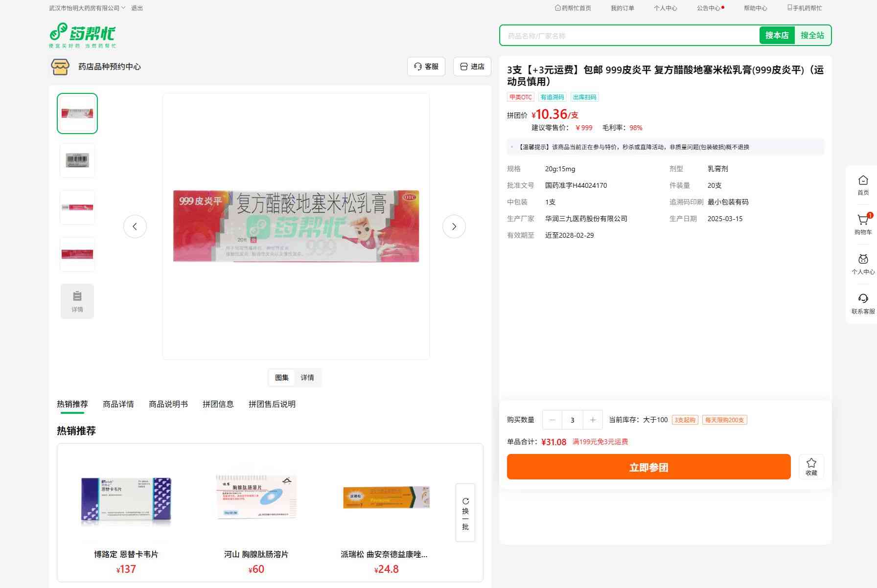
Task: Open the 购物车 cart icon in sidebar
Action: pos(863,221)
